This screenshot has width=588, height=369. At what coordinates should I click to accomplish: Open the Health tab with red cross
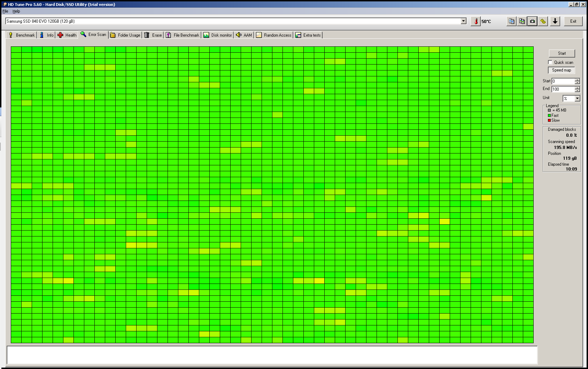(x=67, y=35)
